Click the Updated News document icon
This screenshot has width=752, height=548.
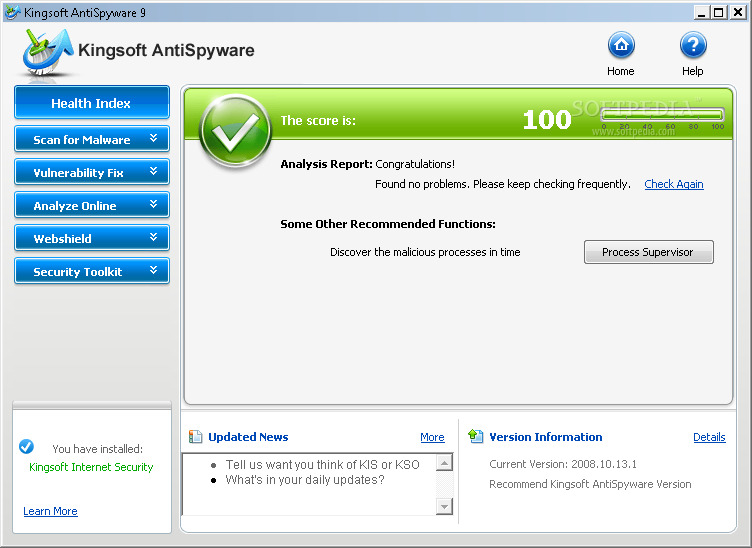point(195,436)
